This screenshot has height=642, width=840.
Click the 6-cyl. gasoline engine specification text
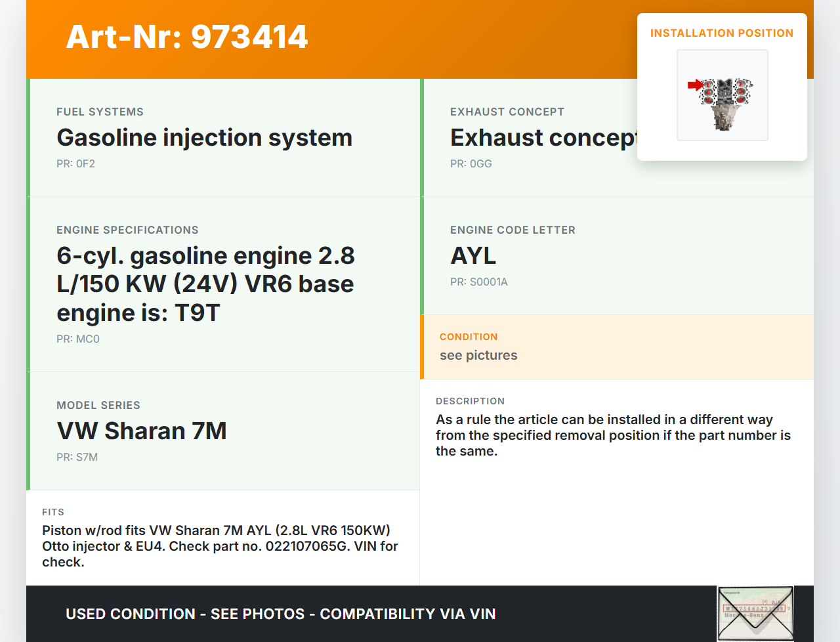(205, 284)
